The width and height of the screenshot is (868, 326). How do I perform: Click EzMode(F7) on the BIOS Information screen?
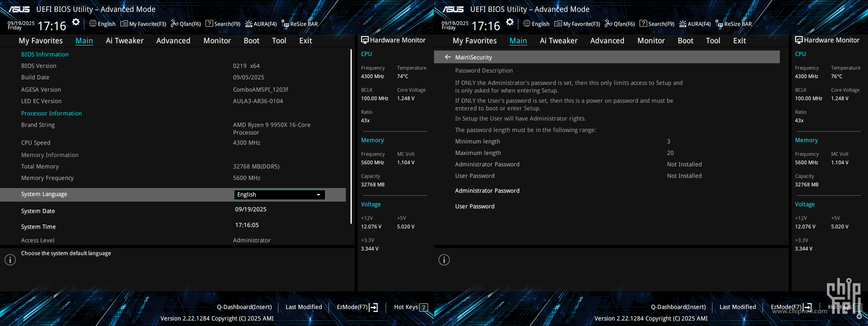click(357, 307)
